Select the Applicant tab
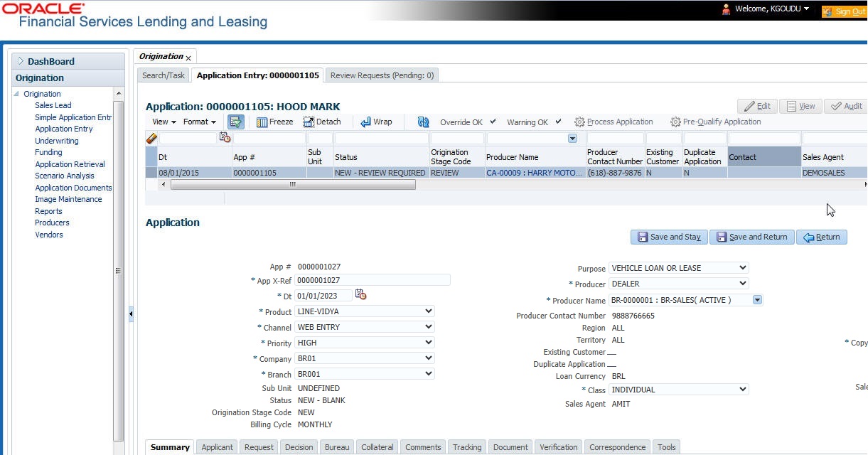This screenshot has height=455, width=868. (217, 447)
